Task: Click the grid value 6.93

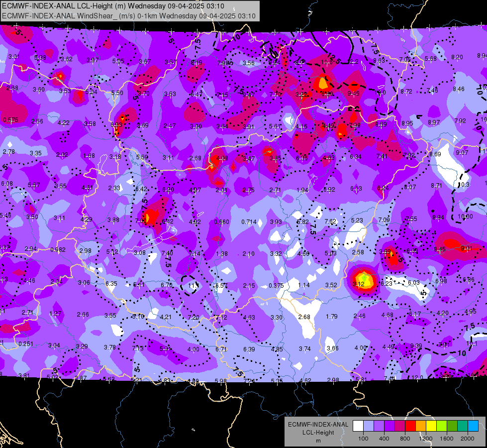Action: pos(116,124)
